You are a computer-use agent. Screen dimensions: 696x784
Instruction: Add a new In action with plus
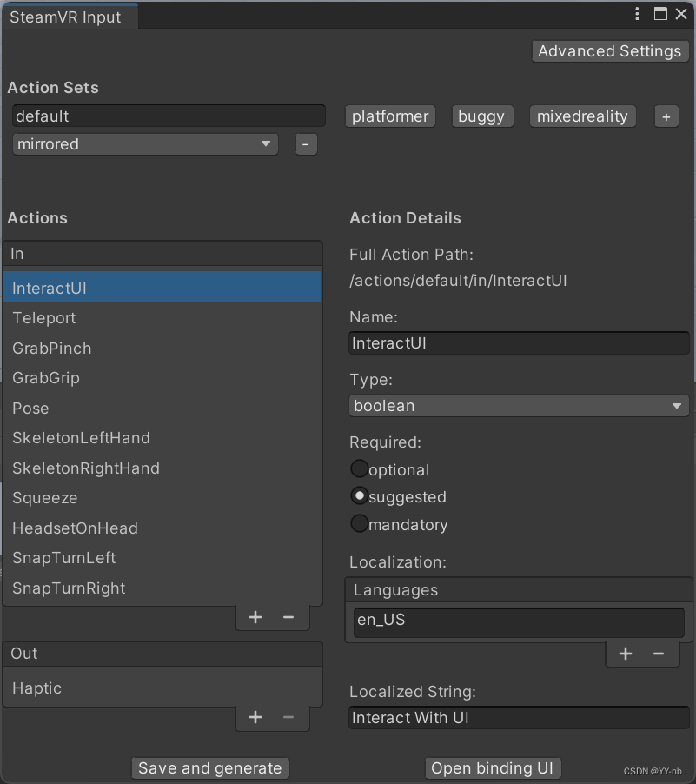click(x=255, y=617)
